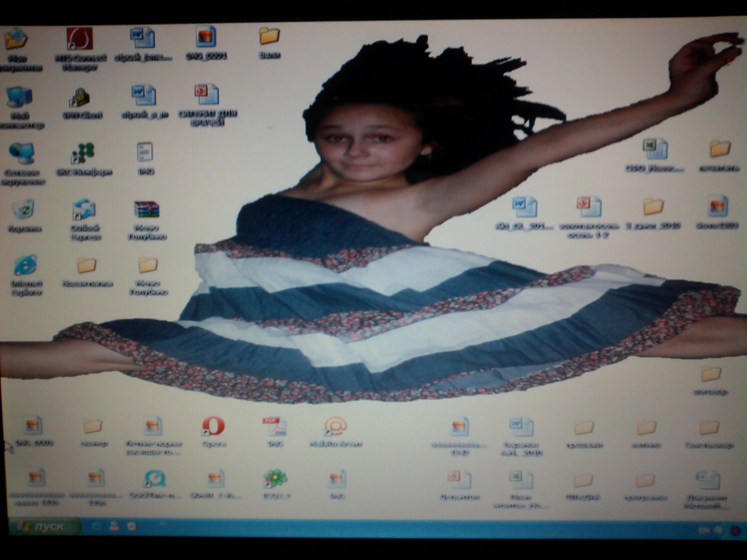This screenshot has width=747, height=560.
Task: Open the Internet Explorer desktop icon
Action: 26,265
